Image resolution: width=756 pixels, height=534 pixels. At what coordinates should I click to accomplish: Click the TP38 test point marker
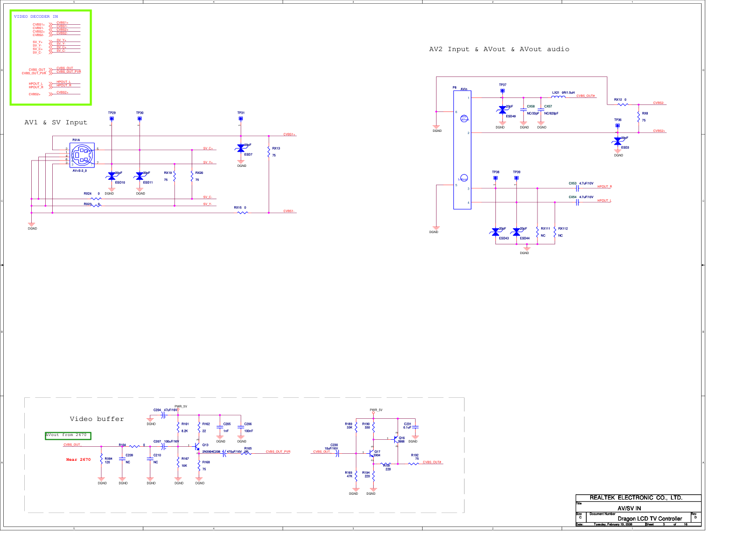coord(495,178)
